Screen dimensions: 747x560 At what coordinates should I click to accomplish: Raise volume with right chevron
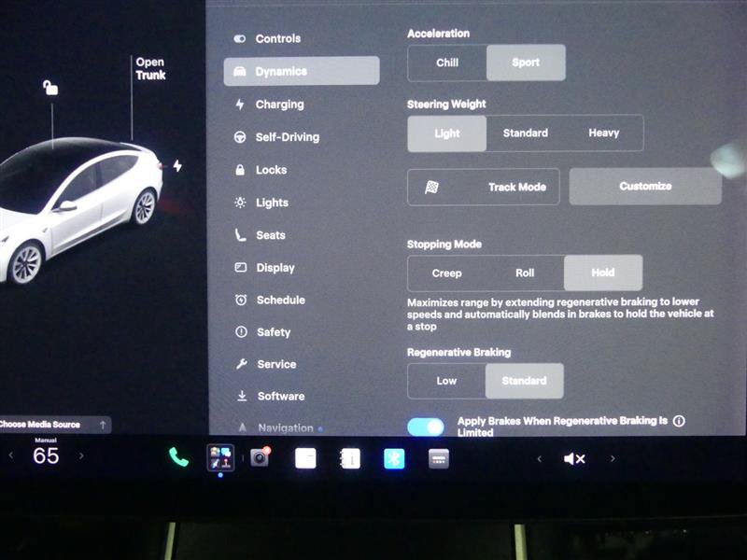pos(613,458)
